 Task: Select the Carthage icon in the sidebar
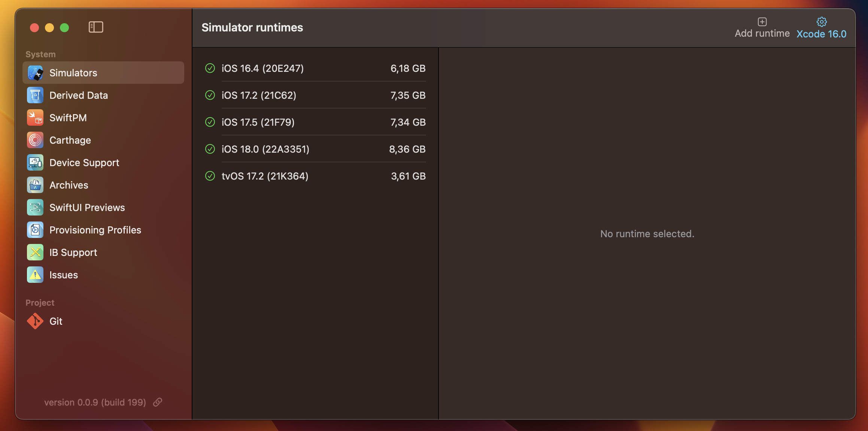click(35, 140)
